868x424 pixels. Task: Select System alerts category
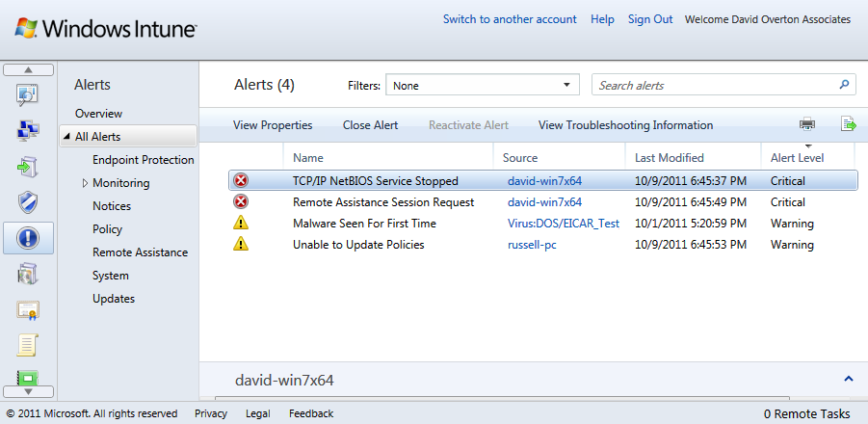111,276
